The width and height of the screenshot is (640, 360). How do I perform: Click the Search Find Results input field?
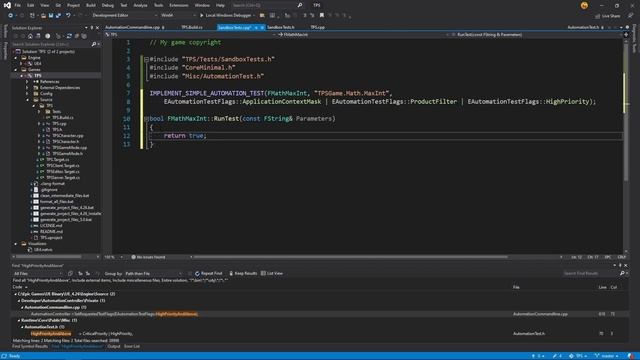[x=590, y=273]
